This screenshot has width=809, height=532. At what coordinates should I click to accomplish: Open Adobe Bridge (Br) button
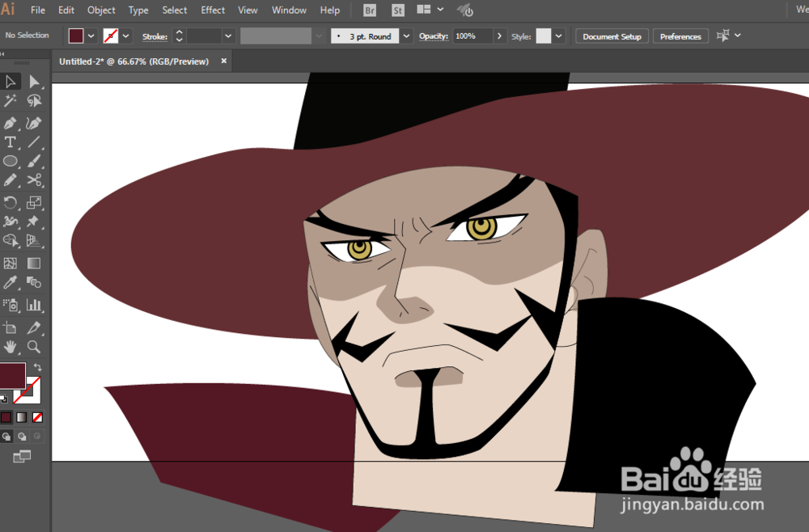coord(370,11)
